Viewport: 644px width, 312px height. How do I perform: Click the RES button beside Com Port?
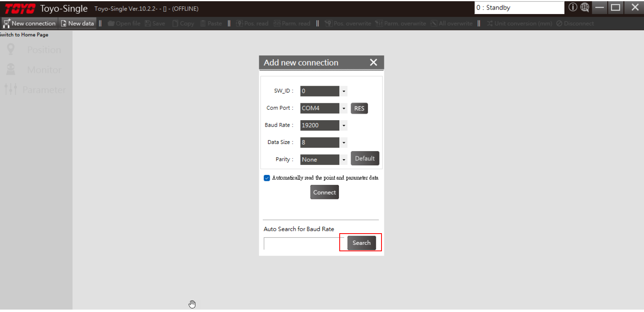coord(359,109)
